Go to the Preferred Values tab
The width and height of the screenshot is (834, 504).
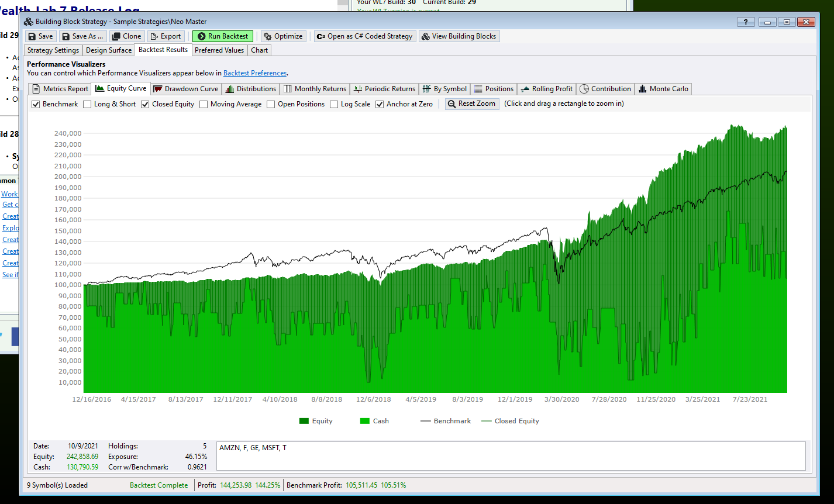pos(219,50)
